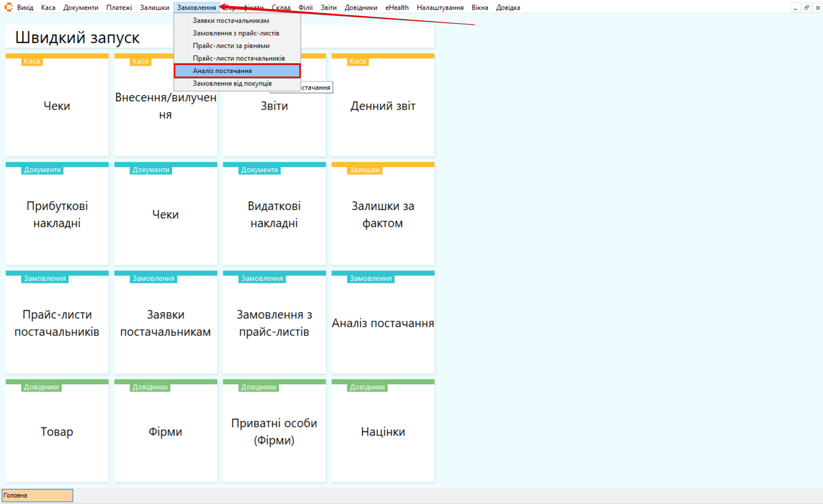This screenshot has height=504, width=823.
Task: Open the Налаштування menu
Action: tap(440, 8)
